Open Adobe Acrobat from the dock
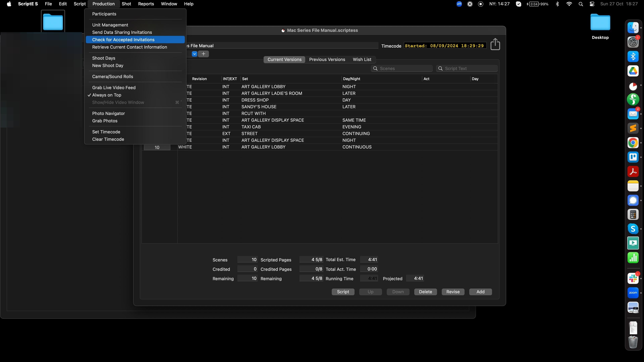This screenshot has width=644, height=362. point(633,172)
